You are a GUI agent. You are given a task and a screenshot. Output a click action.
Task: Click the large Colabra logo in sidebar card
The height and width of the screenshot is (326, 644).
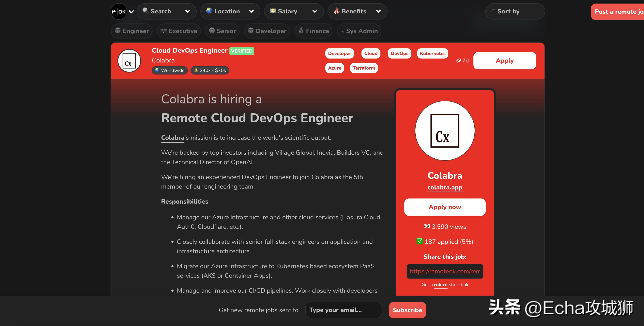coord(445,130)
